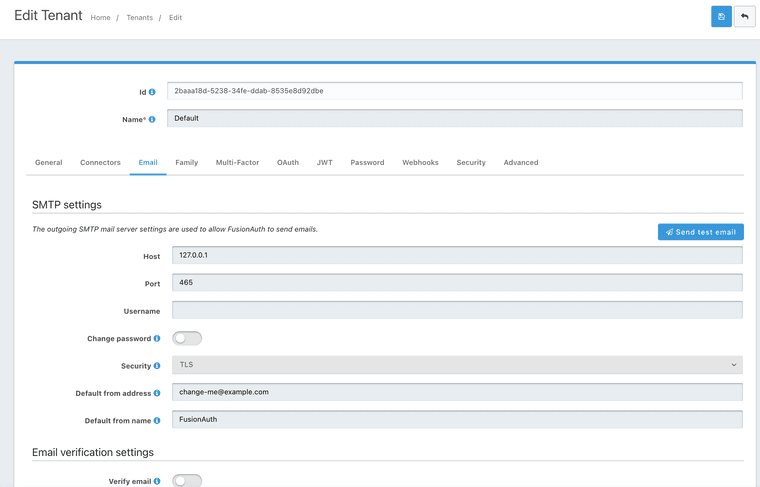Click the back arrow icon button
The height and width of the screenshot is (487, 760).
point(744,16)
